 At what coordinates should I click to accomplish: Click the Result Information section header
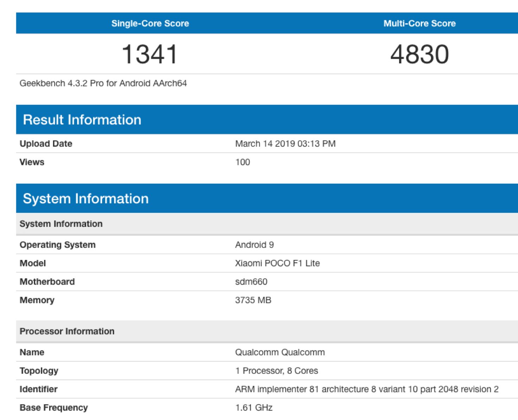tap(82, 120)
